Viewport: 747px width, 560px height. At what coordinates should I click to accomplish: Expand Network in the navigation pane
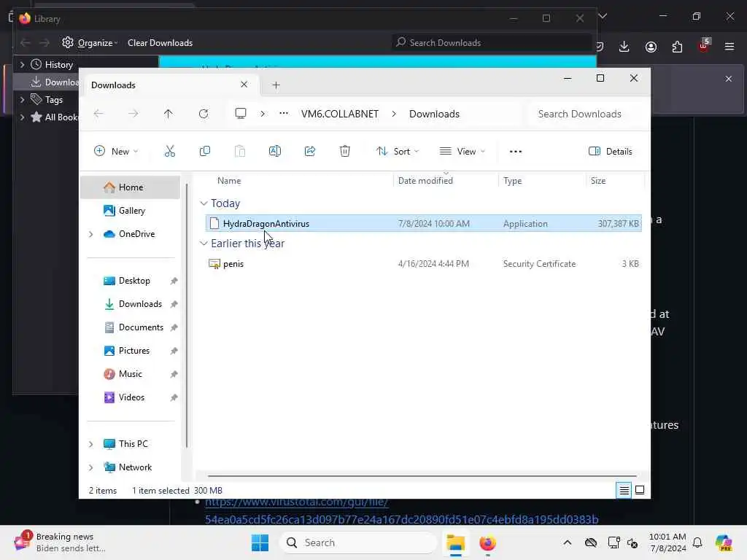point(90,467)
